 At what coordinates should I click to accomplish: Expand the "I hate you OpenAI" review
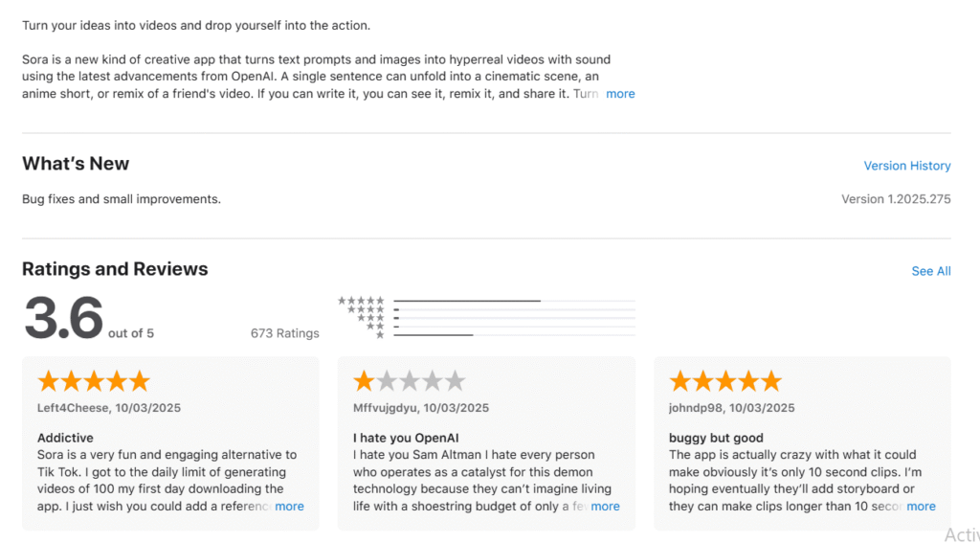(x=605, y=507)
